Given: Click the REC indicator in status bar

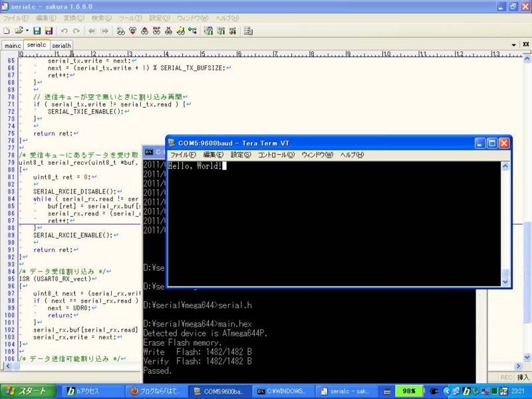Looking at the screenshot, I should point(506,377).
